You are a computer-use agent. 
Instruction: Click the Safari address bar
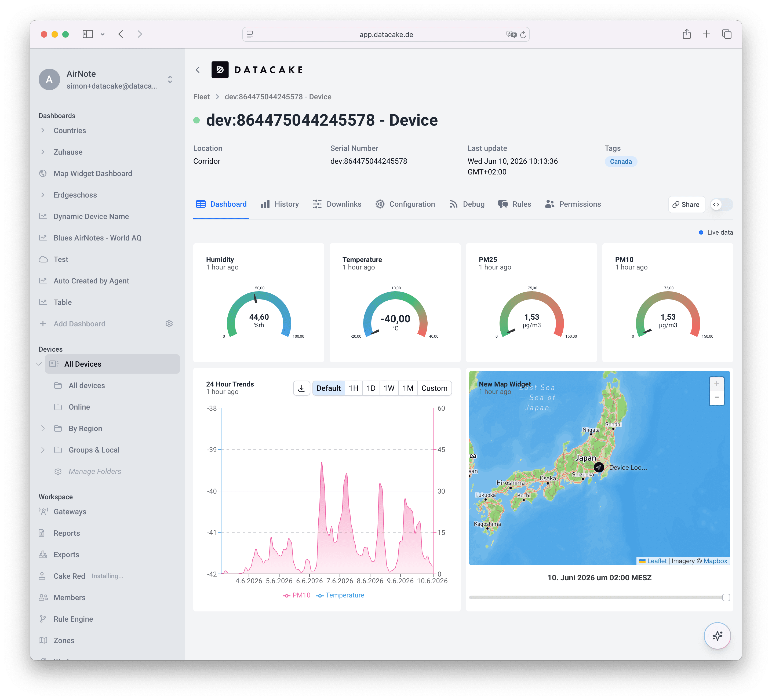(x=386, y=34)
